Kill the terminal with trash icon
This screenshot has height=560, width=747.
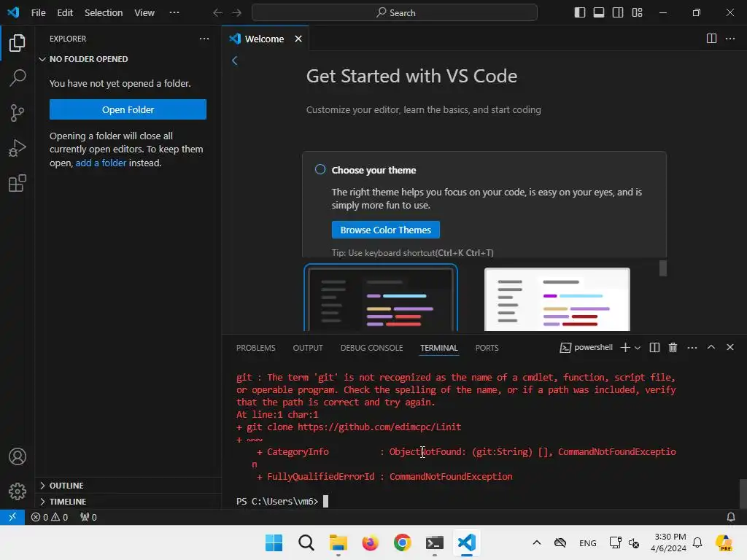coord(673,348)
